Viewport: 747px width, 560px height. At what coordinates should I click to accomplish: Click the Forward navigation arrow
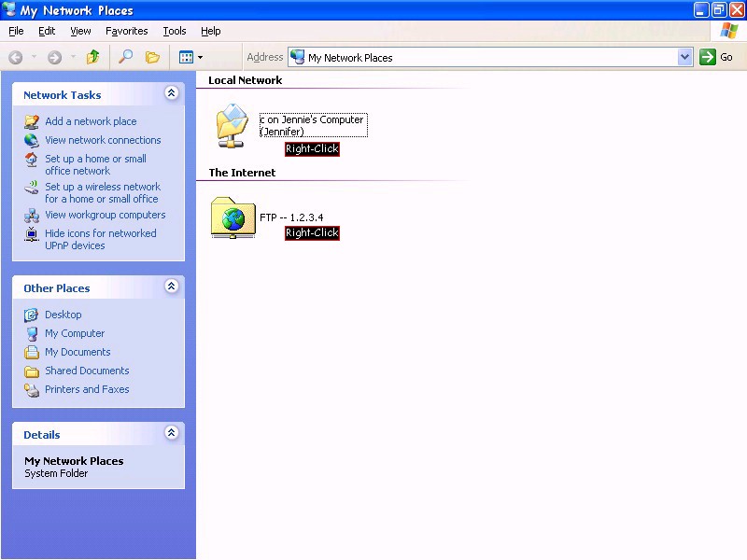click(x=54, y=58)
